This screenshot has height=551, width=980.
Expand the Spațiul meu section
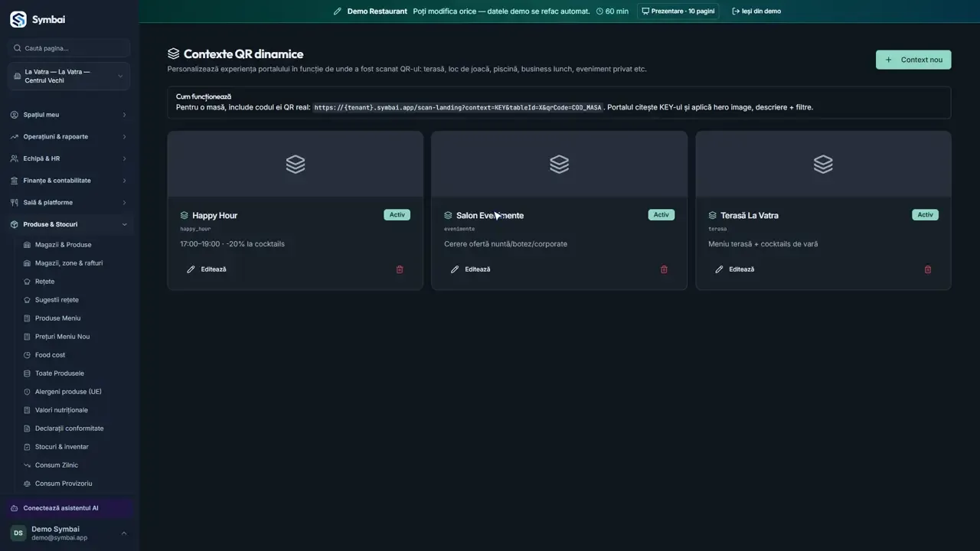pyautogui.click(x=69, y=115)
